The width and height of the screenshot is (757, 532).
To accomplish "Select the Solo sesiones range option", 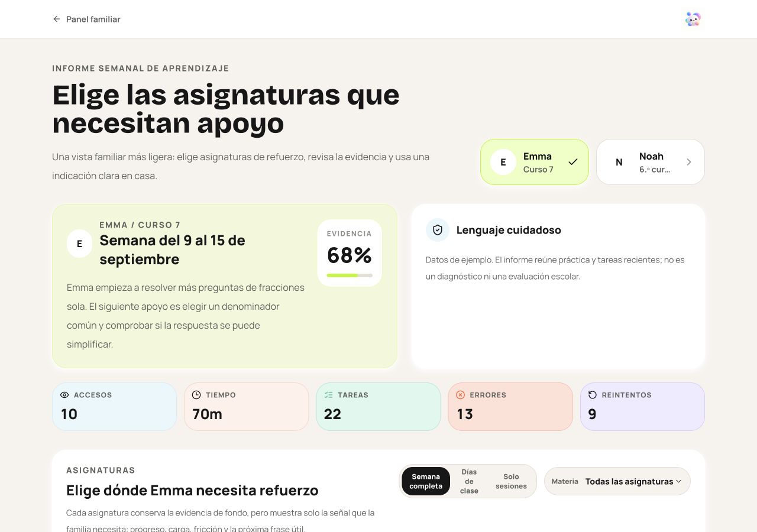I will click(x=511, y=481).
